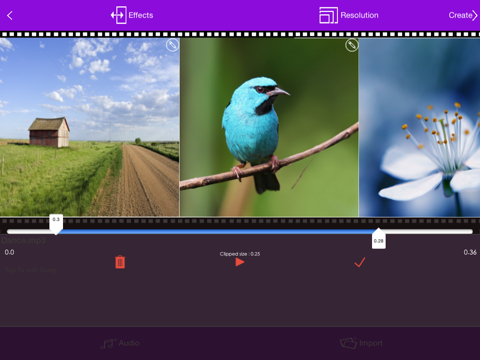
Task: Click the Dance.mp3 song name
Action: [x=23, y=240]
